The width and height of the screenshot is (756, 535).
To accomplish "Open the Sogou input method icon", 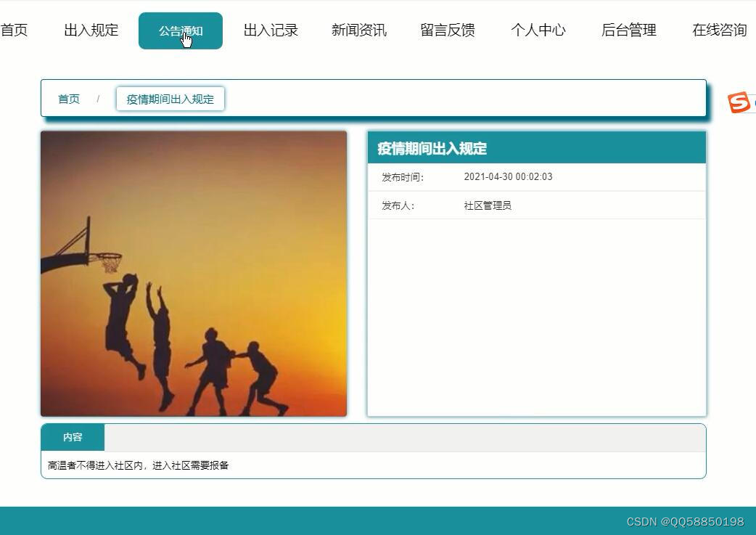I will 740,102.
